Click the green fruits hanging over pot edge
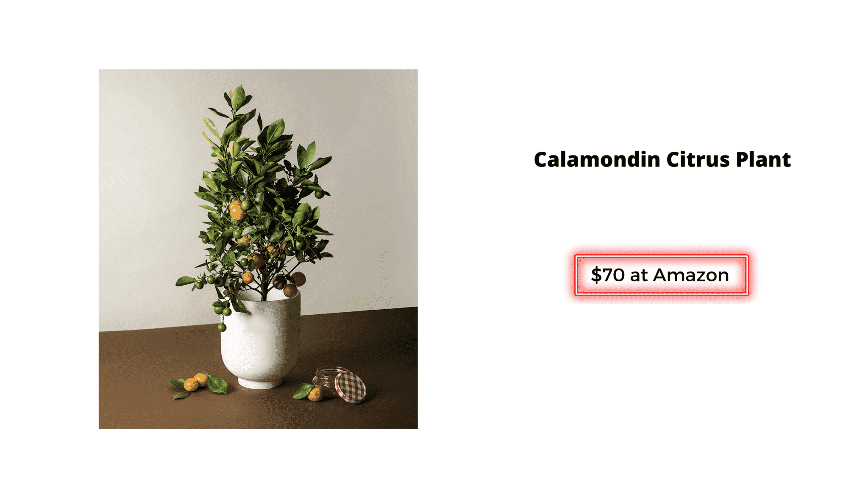Image resolution: width=868 pixels, height=488 pixels. (x=223, y=314)
